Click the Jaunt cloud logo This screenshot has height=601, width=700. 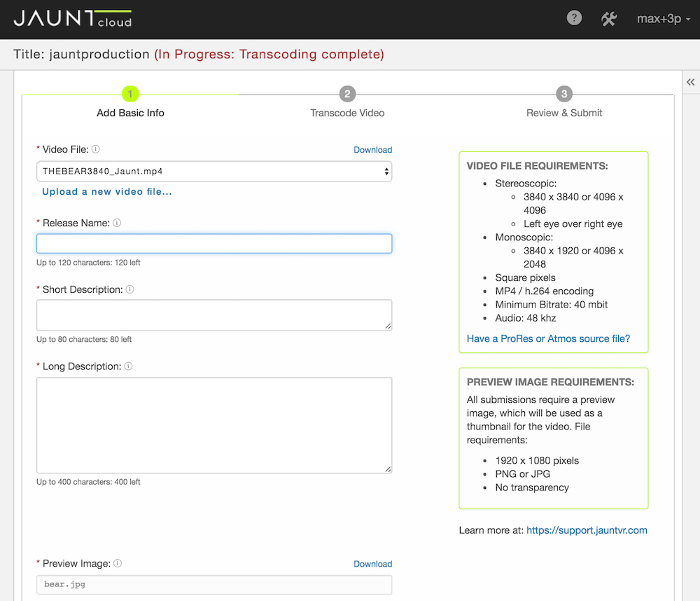[73, 19]
